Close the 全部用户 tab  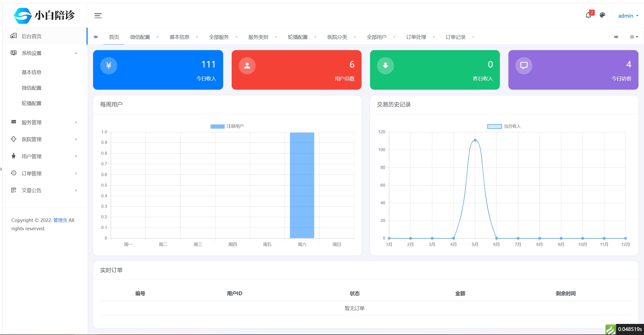tap(394, 37)
